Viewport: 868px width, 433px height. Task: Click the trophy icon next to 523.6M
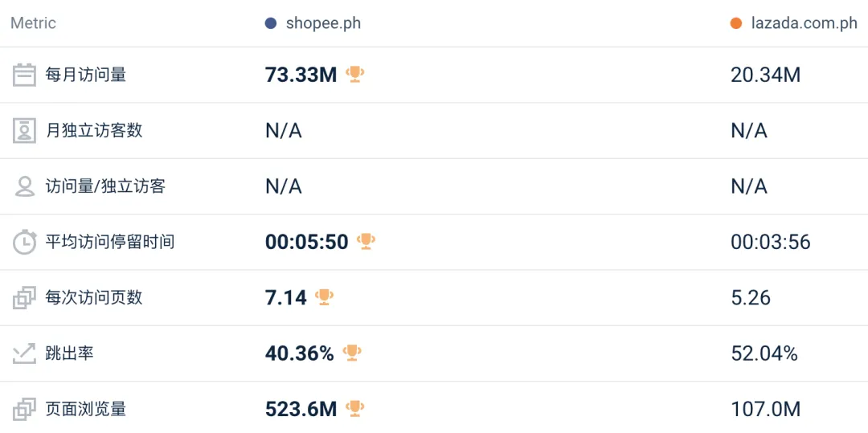354,408
